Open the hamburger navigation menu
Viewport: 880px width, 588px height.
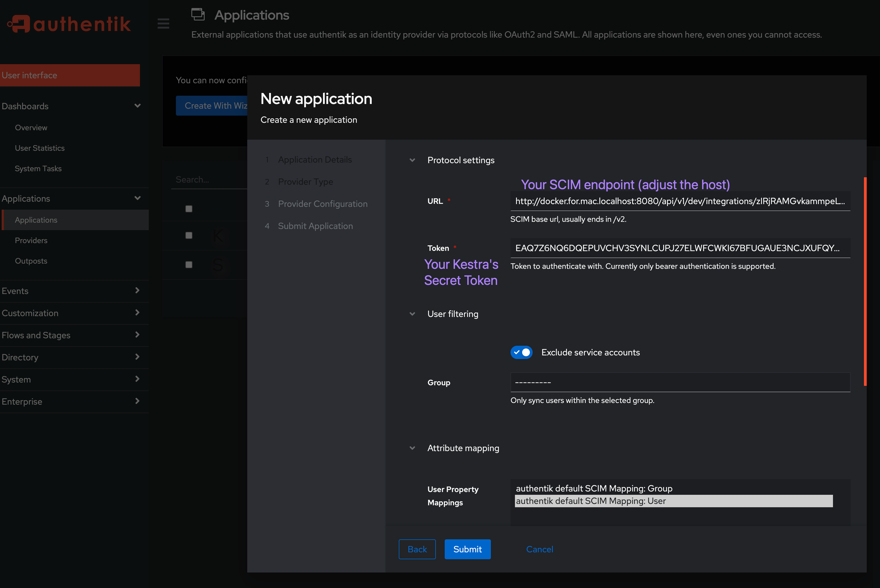[163, 24]
